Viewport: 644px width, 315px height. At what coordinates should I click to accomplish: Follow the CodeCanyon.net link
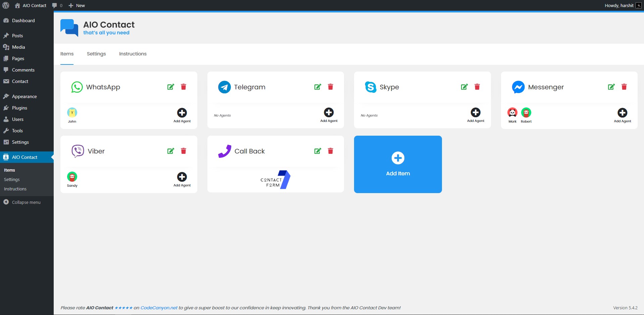pos(159,308)
